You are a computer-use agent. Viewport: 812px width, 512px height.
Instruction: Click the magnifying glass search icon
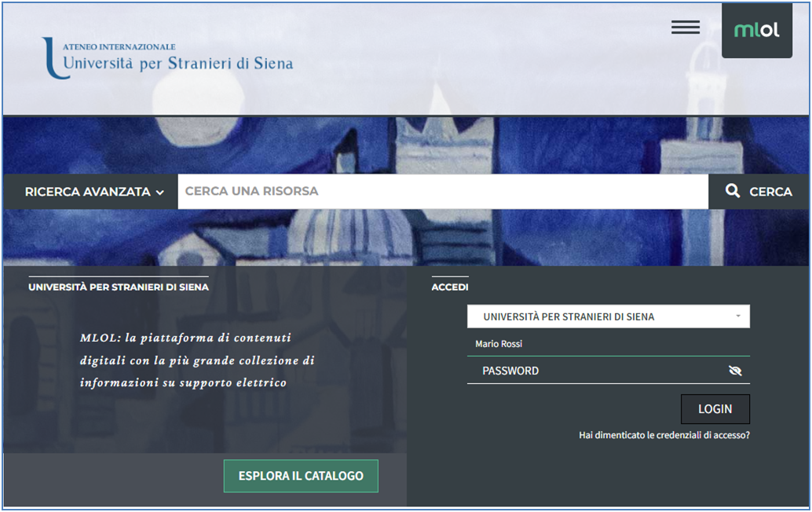tap(732, 191)
